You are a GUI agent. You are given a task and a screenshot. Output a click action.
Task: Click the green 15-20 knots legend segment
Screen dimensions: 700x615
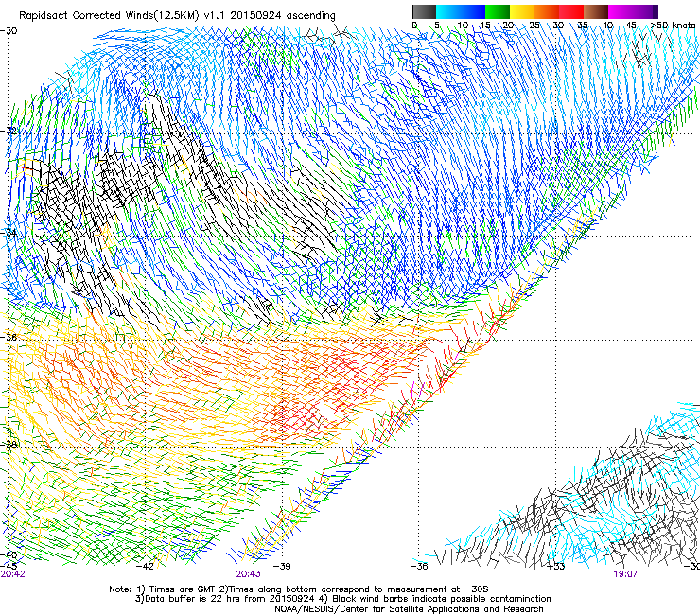tap(498, 11)
